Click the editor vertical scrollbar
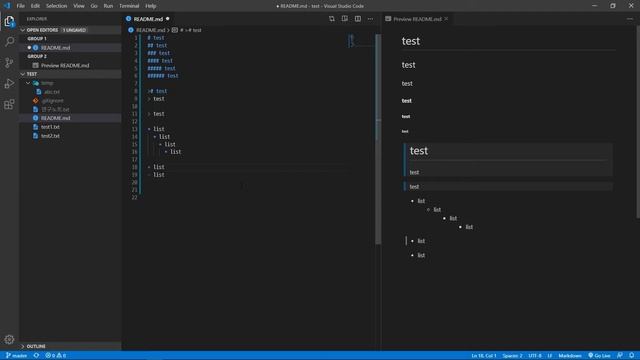Screen dimensions: 640x360 378,139
